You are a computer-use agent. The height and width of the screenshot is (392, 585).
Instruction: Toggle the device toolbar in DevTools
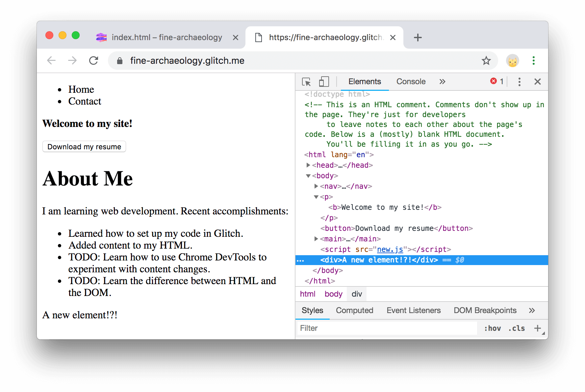324,82
